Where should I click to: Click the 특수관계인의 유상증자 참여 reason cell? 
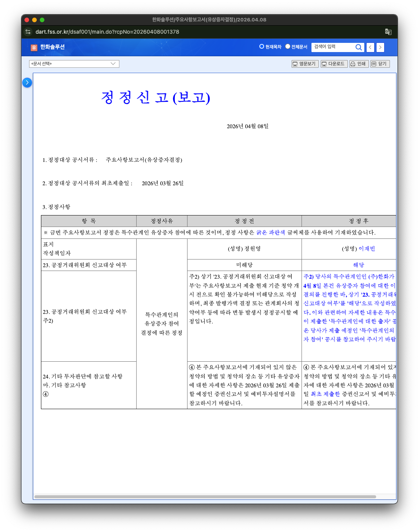click(x=162, y=324)
